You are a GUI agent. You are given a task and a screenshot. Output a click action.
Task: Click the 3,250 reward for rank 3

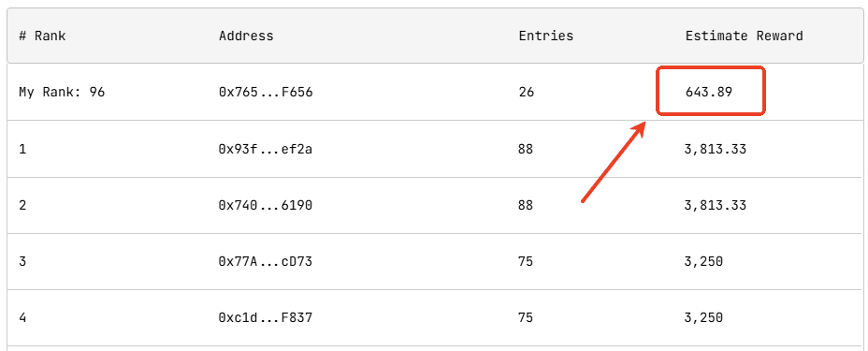pyautogui.click(x=703, y=261)
